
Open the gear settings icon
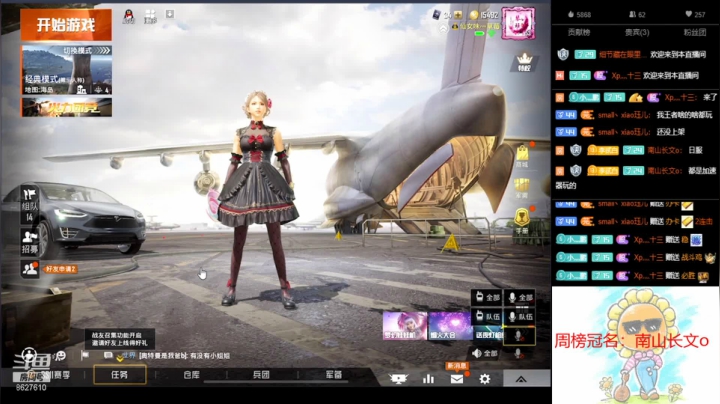pyautogui.click(x=484, y=379)
